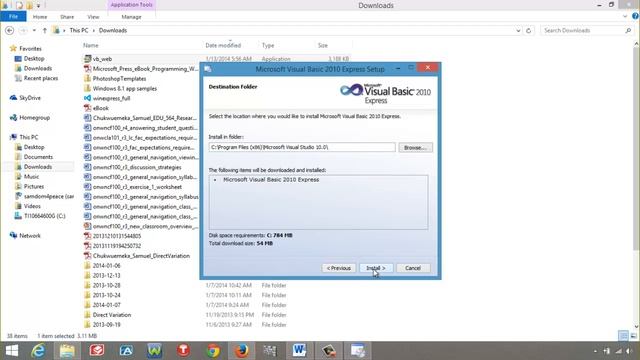Open the File menu in Explorer

point(13,16)
